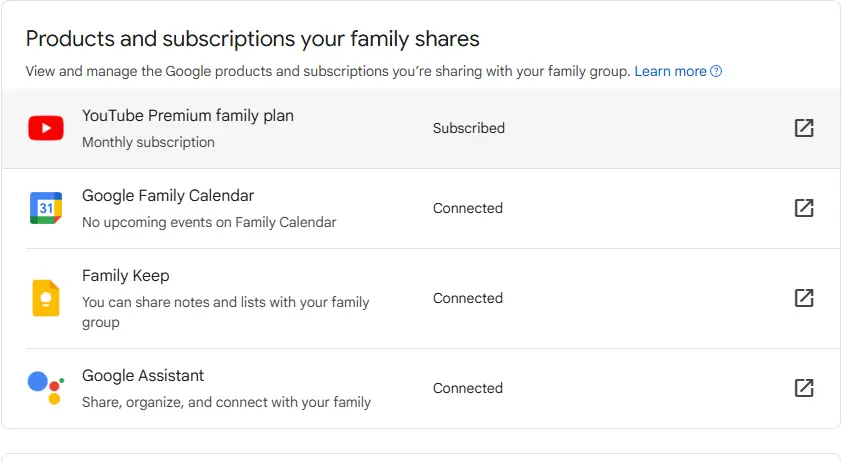Click the YouTube red play logo icon

46,128
